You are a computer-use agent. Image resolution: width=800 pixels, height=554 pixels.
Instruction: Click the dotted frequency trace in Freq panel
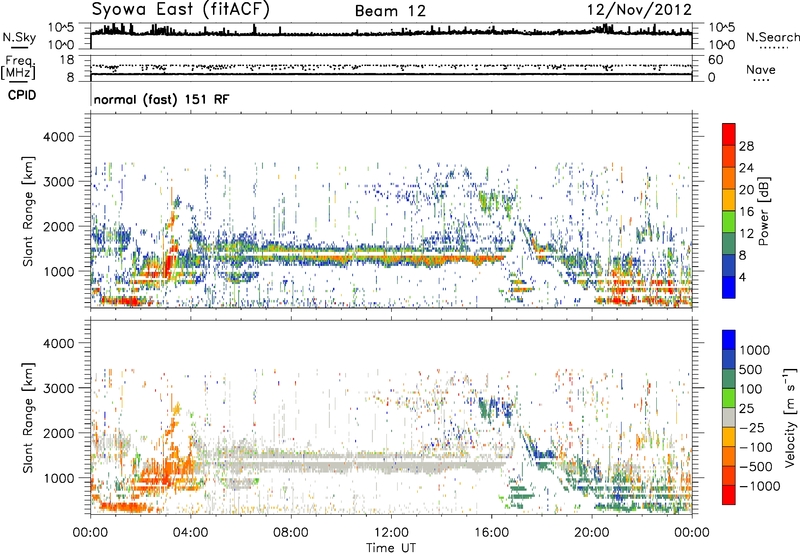(391, 66)
